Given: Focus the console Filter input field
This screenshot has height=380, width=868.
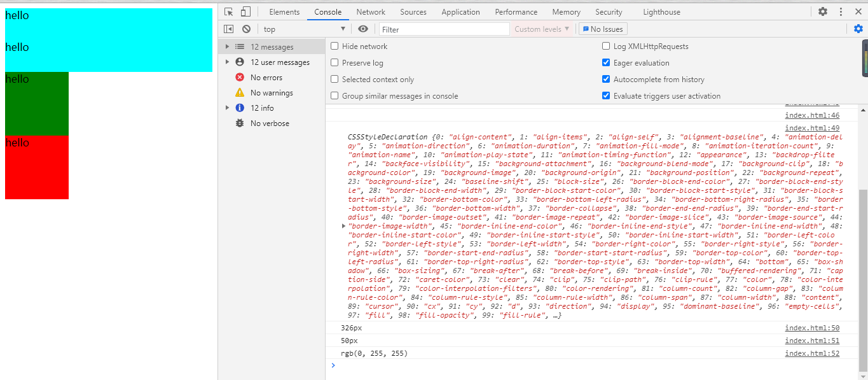Looking at the screenshot, I should pyautogui.click(x=444, y=29).
